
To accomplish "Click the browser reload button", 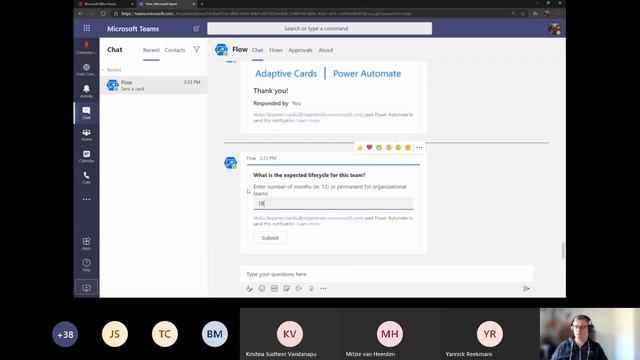I will coord(103,13).
